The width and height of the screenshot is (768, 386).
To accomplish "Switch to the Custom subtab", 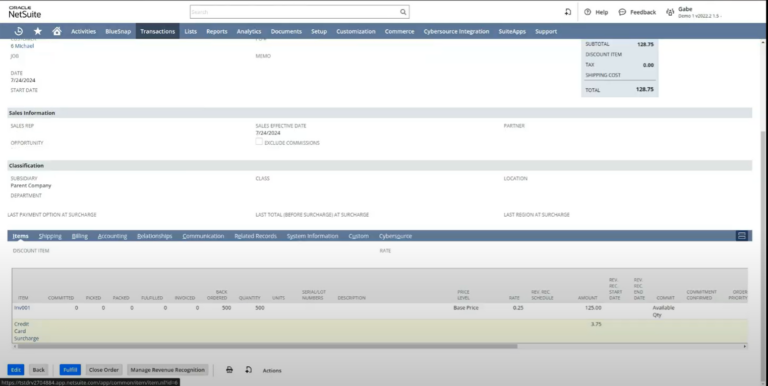I will click(x=359, y=236).
